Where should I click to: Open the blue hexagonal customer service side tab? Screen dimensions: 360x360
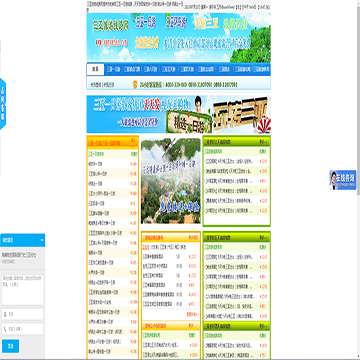point(3,104)
